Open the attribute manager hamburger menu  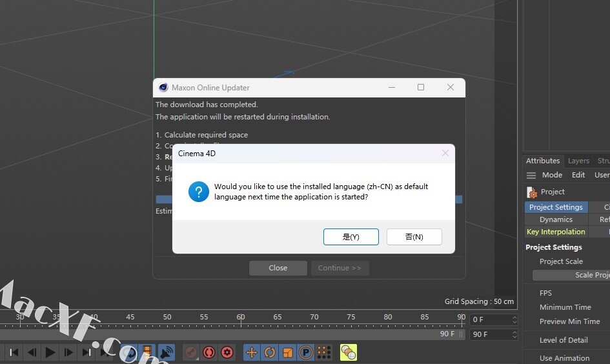[x=531, y=176]
